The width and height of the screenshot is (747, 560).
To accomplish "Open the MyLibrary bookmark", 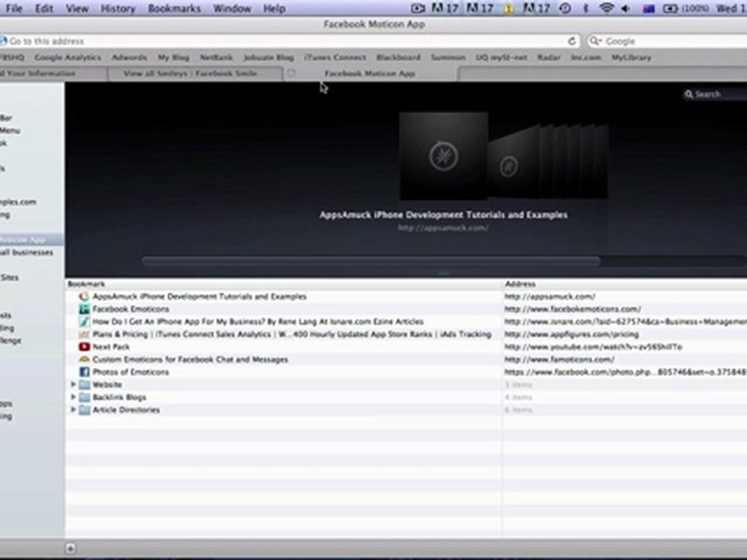I will 631,58.
